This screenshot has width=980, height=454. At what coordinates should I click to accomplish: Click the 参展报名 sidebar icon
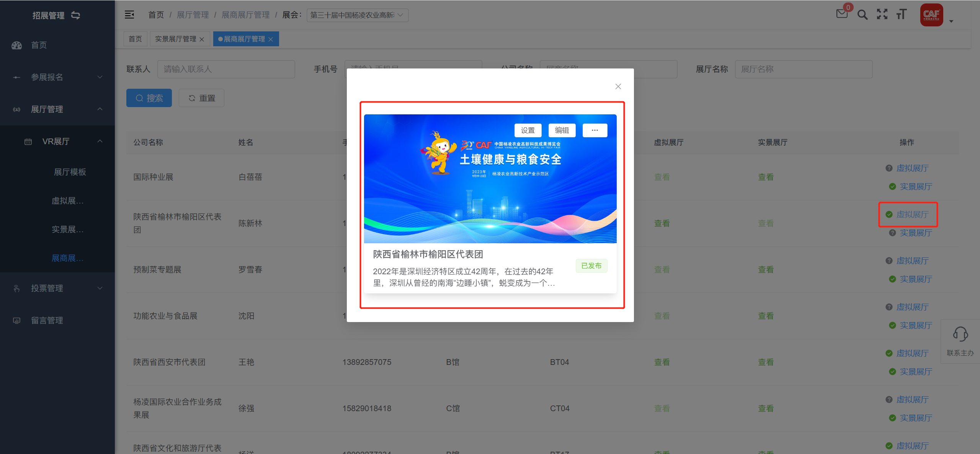[x=16, y=77]
